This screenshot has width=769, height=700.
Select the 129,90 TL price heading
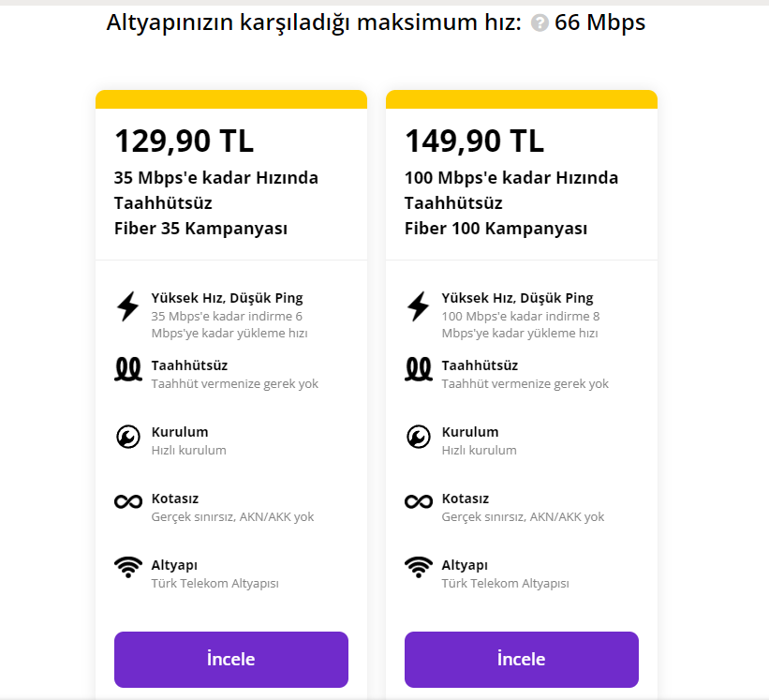184,141
